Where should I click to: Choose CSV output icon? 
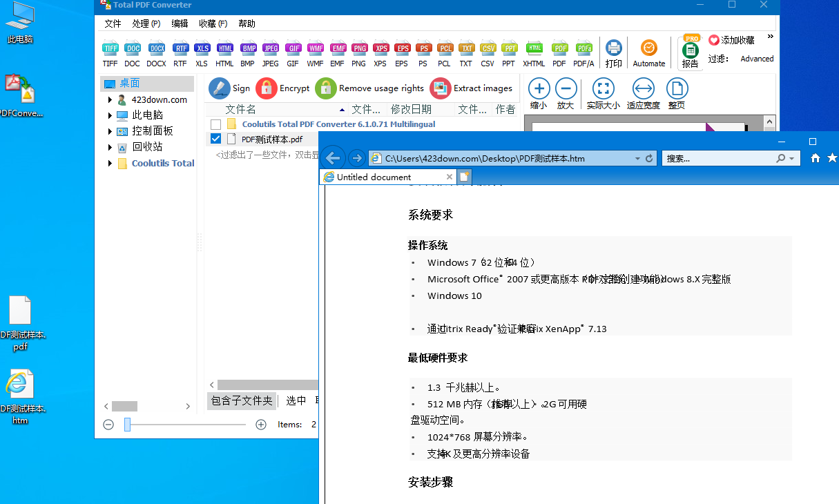(488, 54)
